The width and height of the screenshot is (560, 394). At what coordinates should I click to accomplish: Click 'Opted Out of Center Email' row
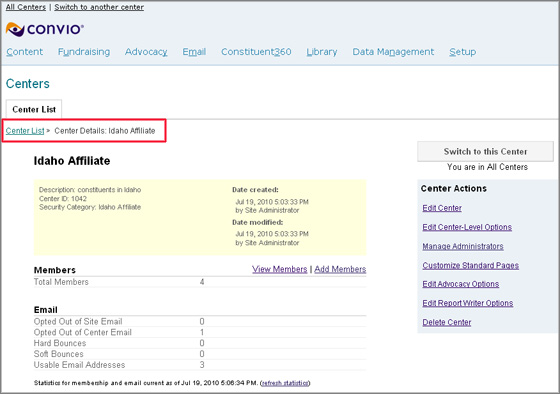[200, 332]
